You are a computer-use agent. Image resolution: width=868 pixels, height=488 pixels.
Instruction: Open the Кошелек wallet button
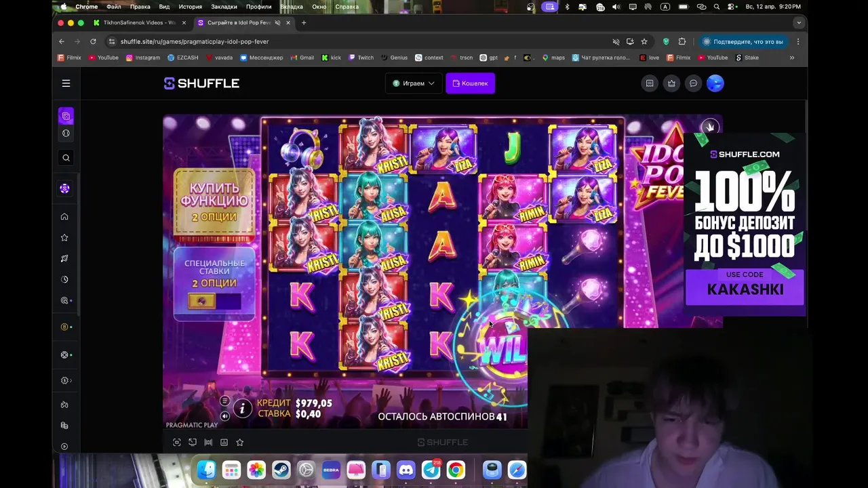(470, 83)
